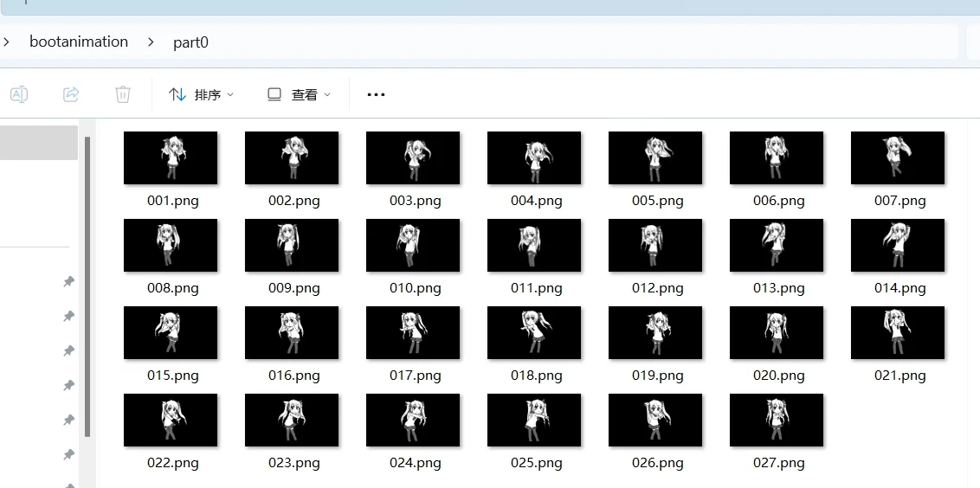980x488 pixels.
Task: Select the 024.png thumbnail
Action: 413,420
